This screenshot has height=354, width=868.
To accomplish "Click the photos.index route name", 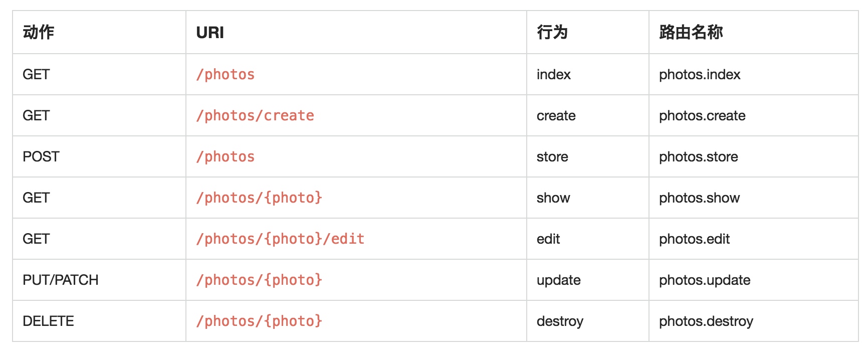I will click(700, 75).
